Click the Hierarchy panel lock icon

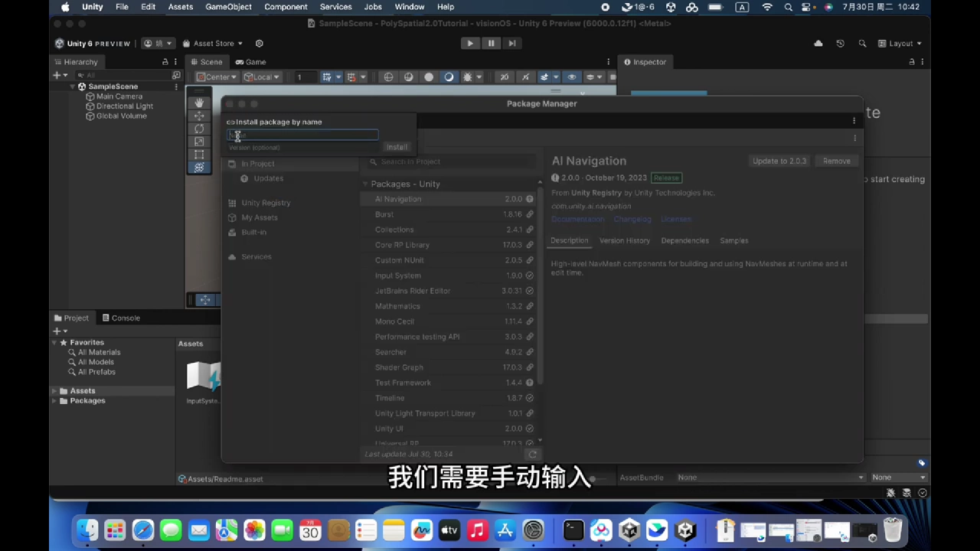click(165, 62)
